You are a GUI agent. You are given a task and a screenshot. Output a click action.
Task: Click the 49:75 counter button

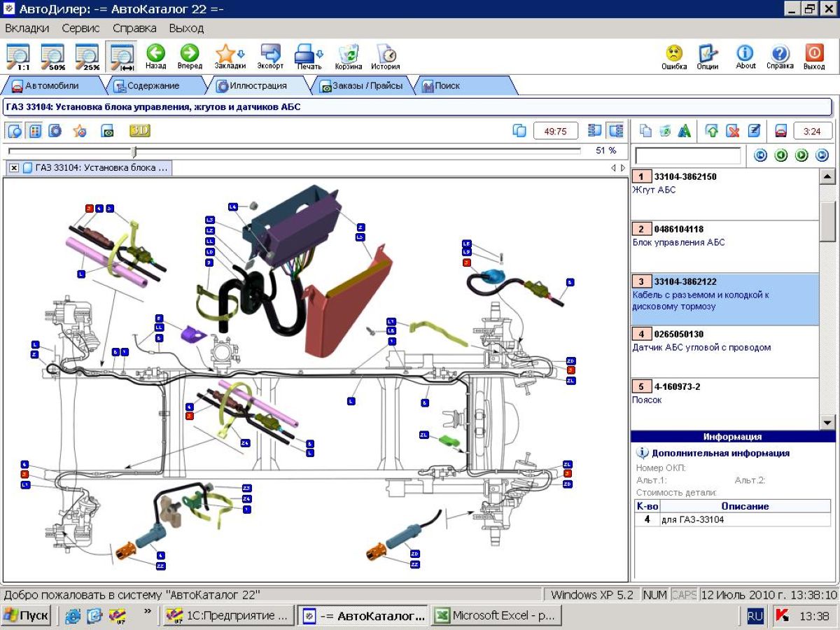tap(556, 131)
